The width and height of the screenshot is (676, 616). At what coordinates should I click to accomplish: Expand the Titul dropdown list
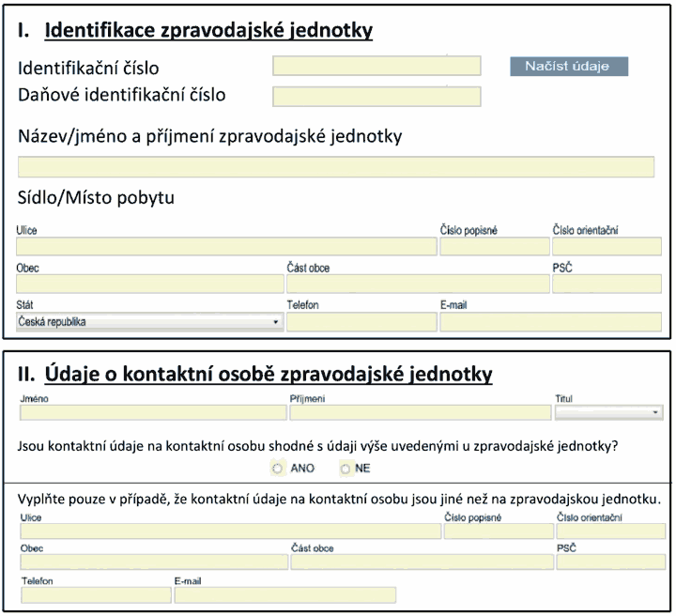608,412
